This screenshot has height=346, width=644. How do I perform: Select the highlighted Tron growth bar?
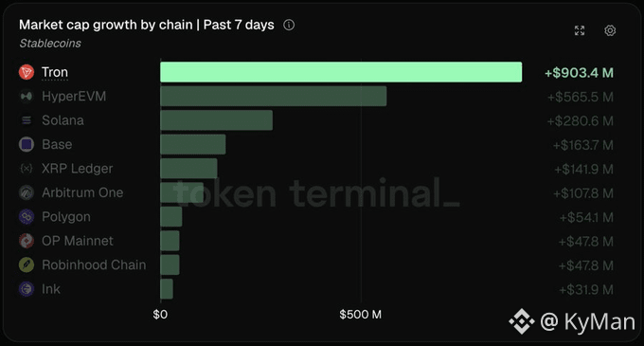click(341, 72)
